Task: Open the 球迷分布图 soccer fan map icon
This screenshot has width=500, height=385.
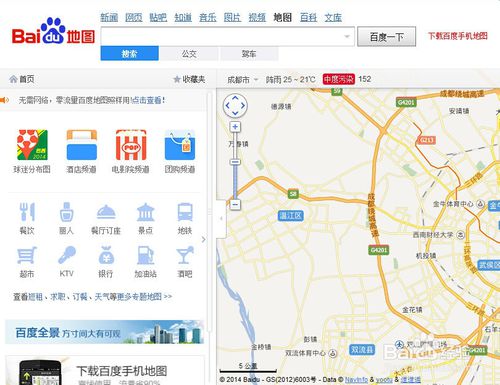Action: (32, 145)
